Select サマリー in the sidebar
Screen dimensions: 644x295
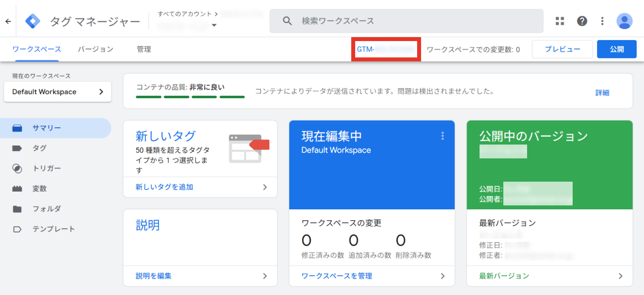point(55,128)
